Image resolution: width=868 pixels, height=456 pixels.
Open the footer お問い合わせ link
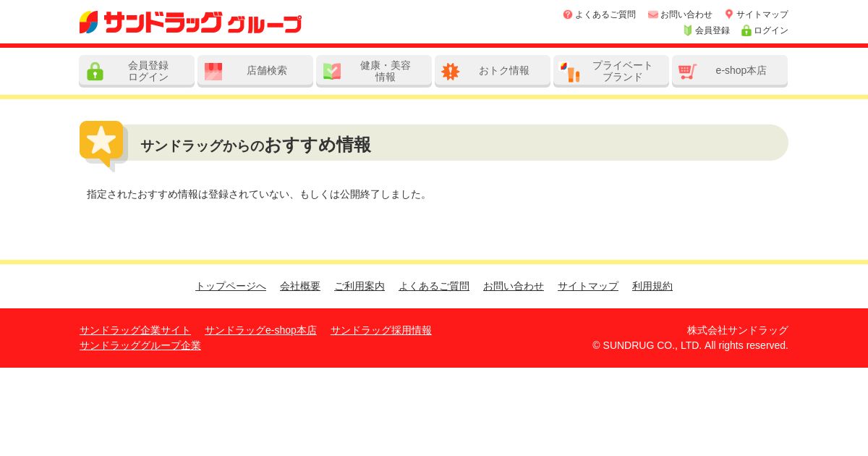(x=514, y=286)
